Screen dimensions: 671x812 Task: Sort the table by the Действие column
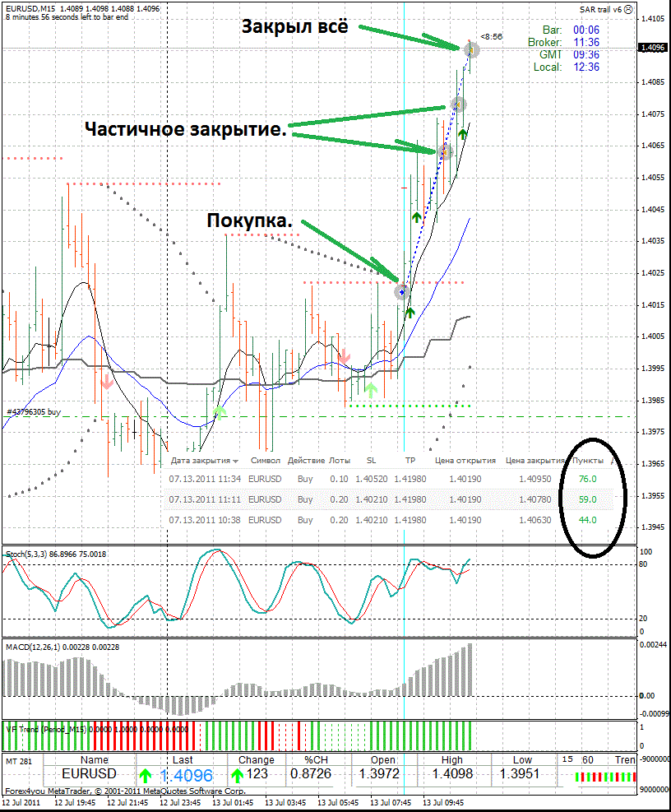(306, 461)
